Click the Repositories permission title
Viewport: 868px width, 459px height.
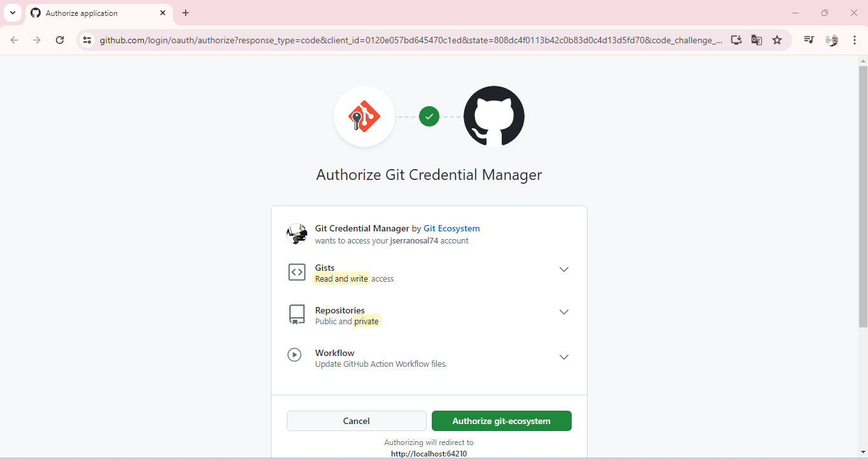[340, 310]
